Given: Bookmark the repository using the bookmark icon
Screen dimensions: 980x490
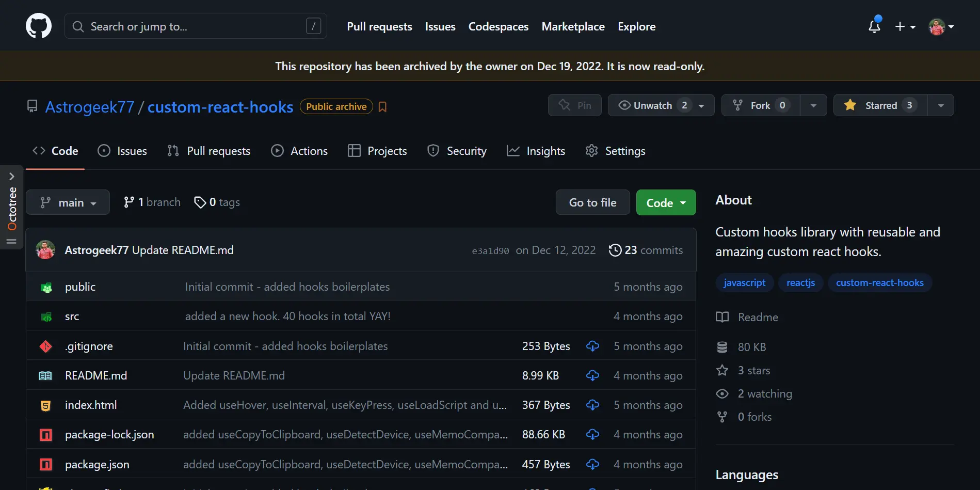Looking at the screenshot, I should pyautogui.click(x=382, y=106).
